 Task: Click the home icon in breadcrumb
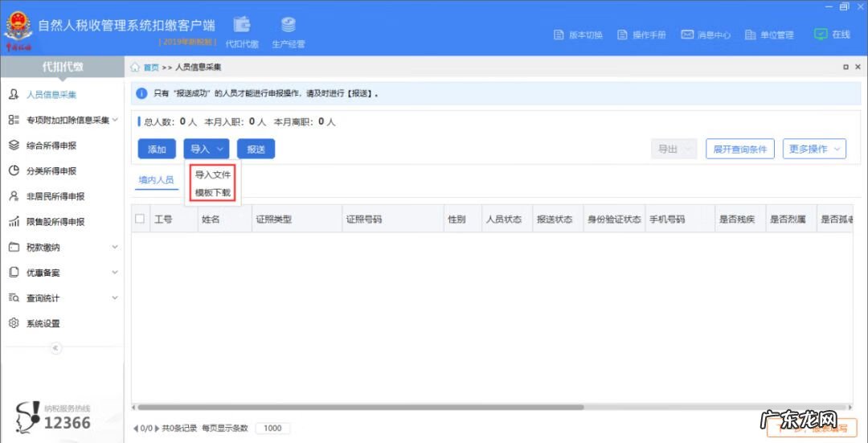point(135,67)
